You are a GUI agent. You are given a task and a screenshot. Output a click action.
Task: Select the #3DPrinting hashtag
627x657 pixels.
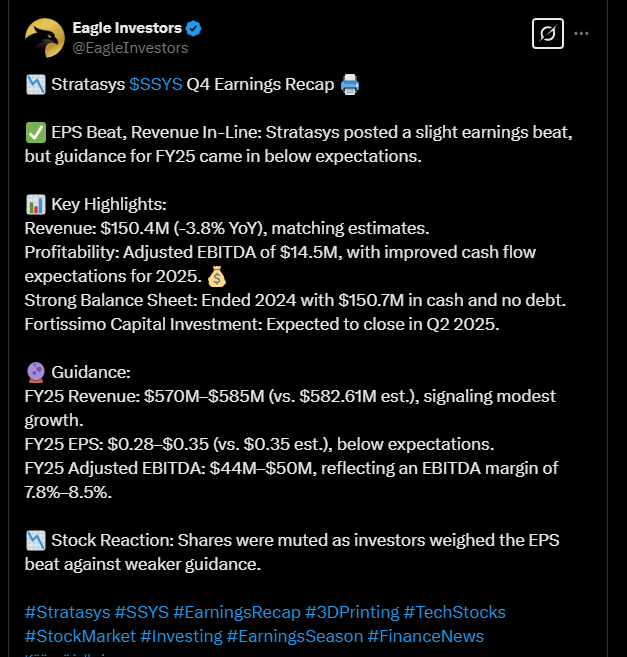click(351, 612)
